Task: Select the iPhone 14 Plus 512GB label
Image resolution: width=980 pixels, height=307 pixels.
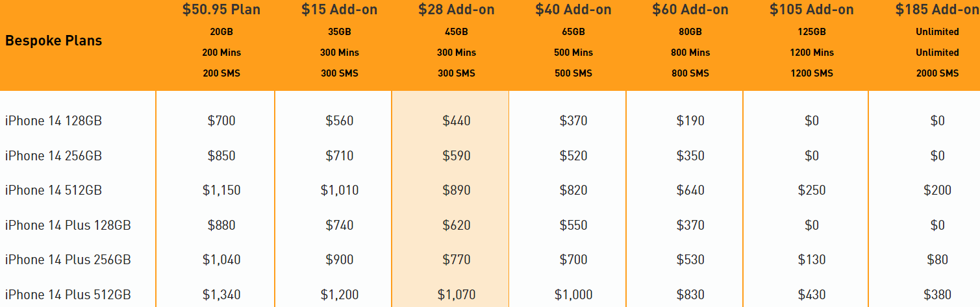Action: pos(68,295)
